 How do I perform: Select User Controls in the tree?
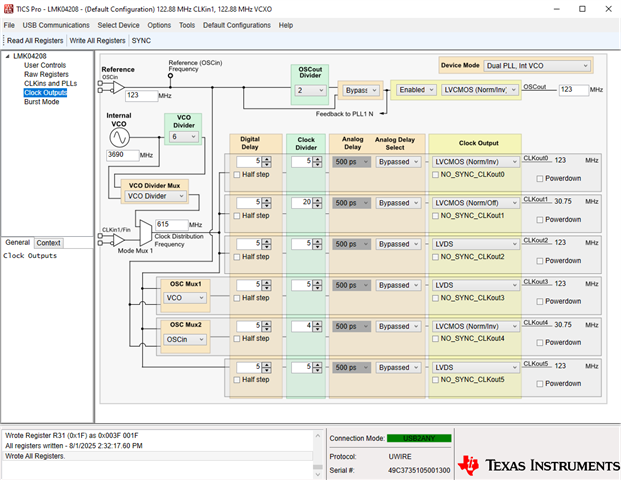click(45, 65)
